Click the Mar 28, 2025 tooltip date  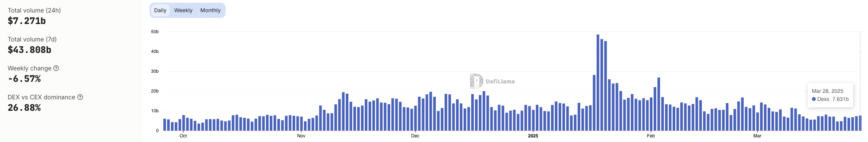tap(828, 91)
